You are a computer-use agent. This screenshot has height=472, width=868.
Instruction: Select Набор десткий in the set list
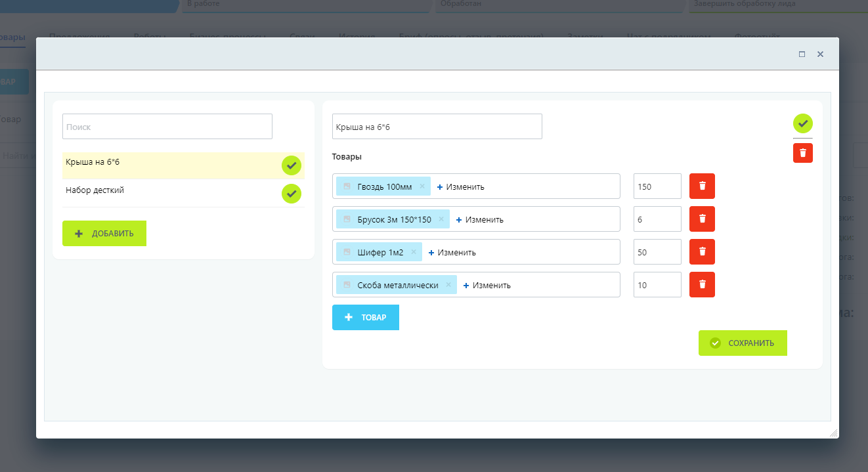(x=95, y=190)
